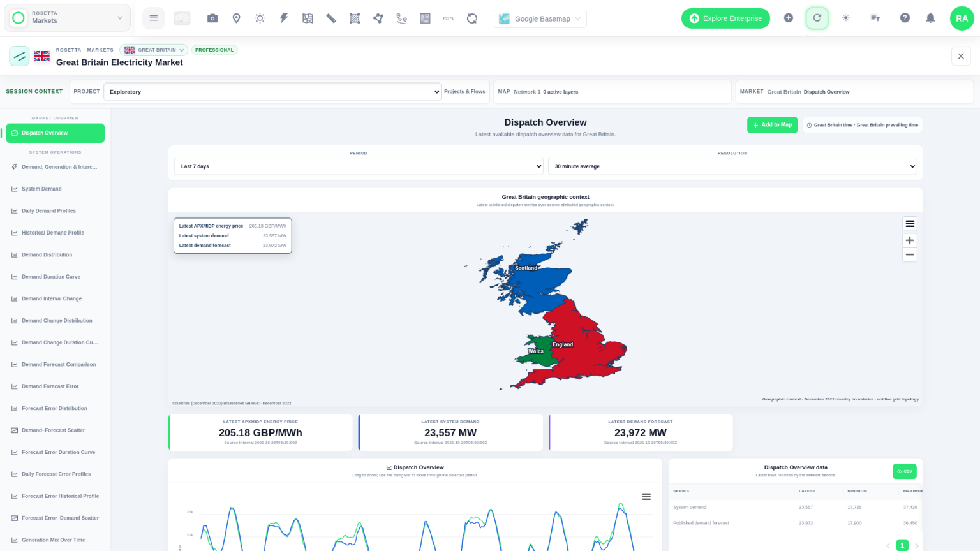Click the Add to Map button
Image resolution: width=980 pixels, height=551 pixels.
pyautogui.click(x=772, y=125)
